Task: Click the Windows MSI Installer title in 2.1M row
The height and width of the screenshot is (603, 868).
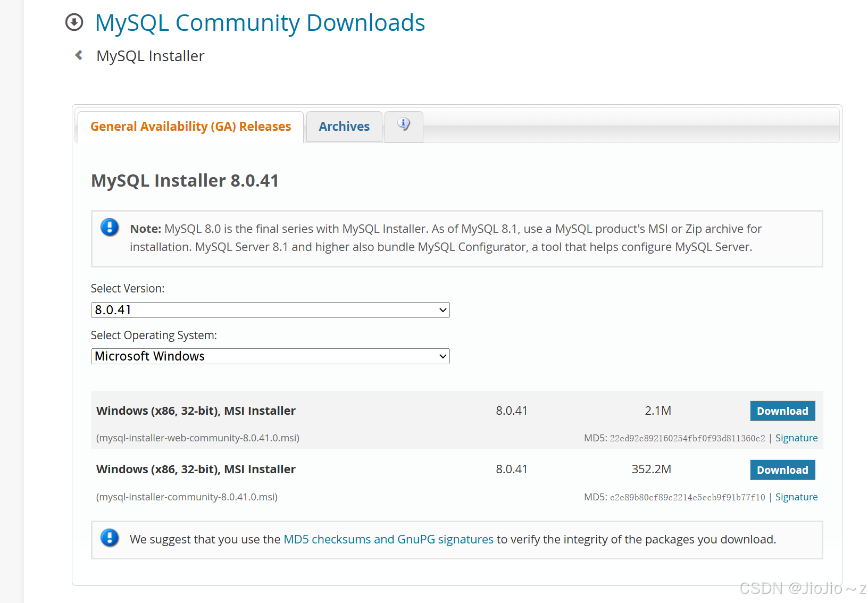Action: (x=196, y=411)
